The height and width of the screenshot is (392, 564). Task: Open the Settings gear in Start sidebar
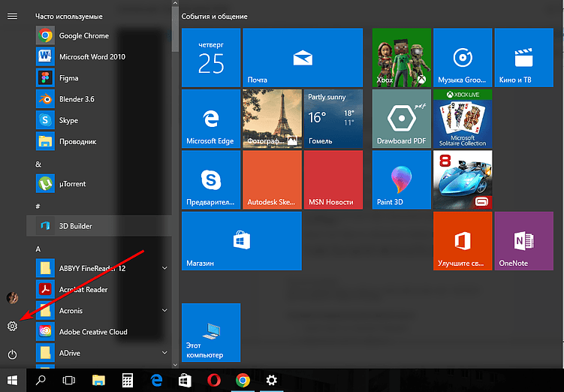pyautogui.click(x=12, y=326)
